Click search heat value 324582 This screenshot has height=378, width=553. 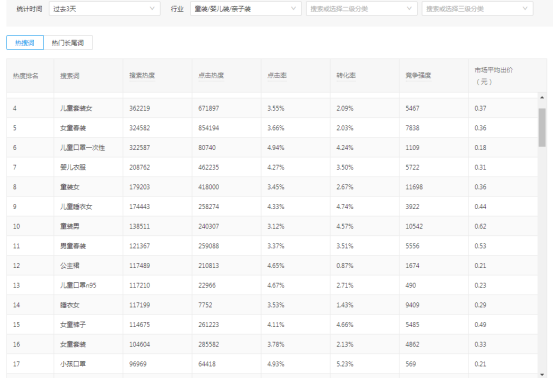(140, 128)
